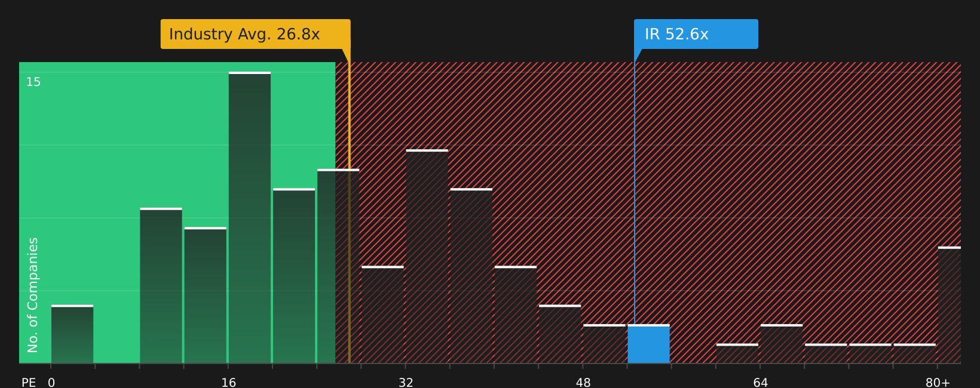Click the first histogram bar at PE 0
Viewport: 980px width, 388px height.
[72, 334]
